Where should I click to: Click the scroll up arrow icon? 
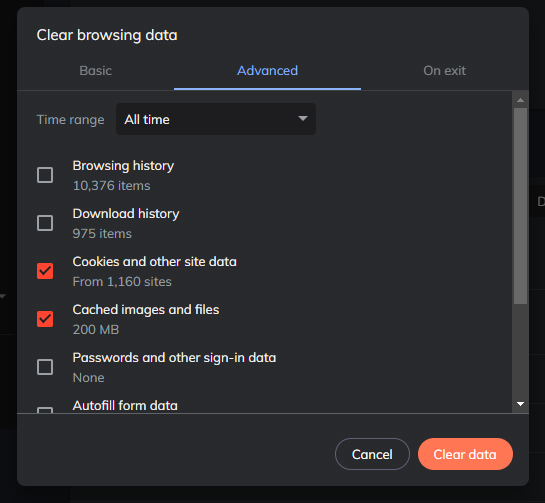pyautogui.click(x=520, y=100)
